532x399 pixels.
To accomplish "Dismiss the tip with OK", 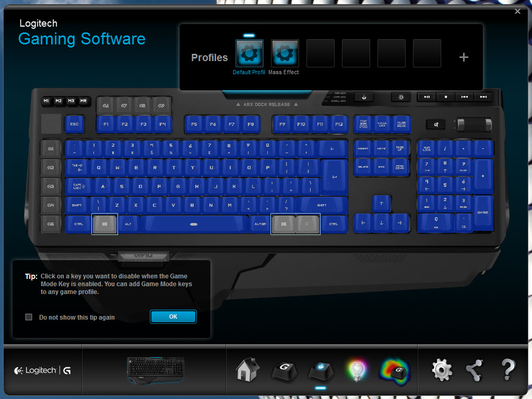I will (x=173, y=316).
